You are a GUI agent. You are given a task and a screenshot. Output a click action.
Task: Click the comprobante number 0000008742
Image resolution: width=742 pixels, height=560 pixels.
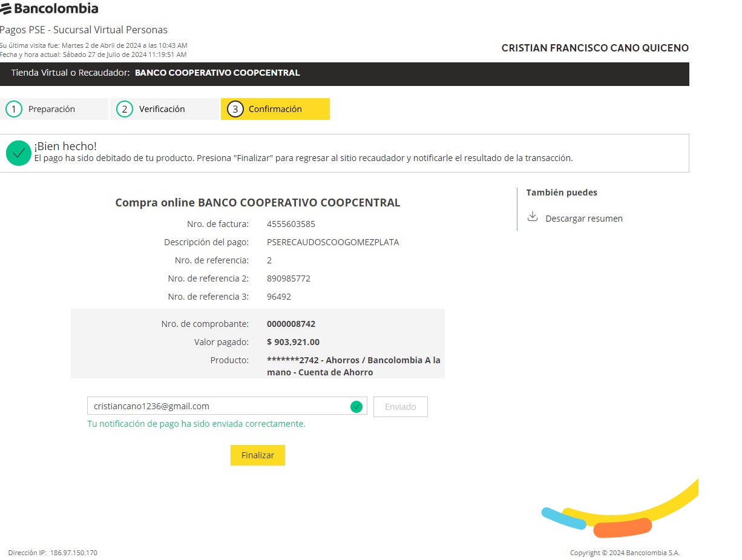[x=291, y=324]
